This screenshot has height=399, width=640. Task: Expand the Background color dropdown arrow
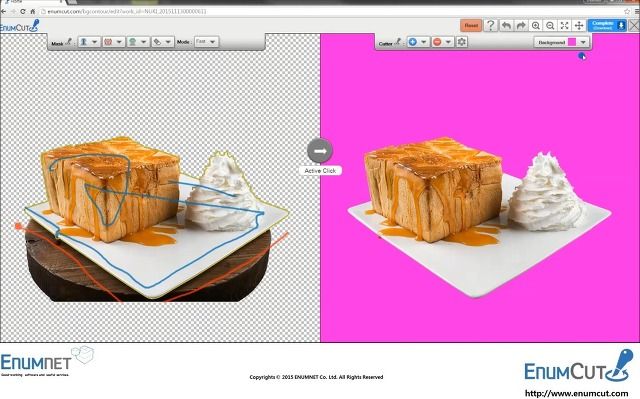(x=583, y=42)
